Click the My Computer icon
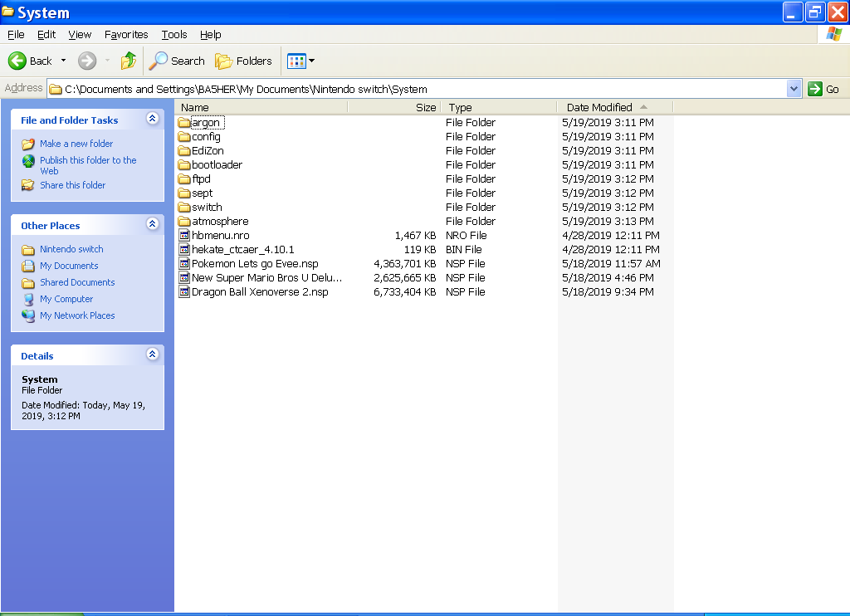 pos(28,299)
